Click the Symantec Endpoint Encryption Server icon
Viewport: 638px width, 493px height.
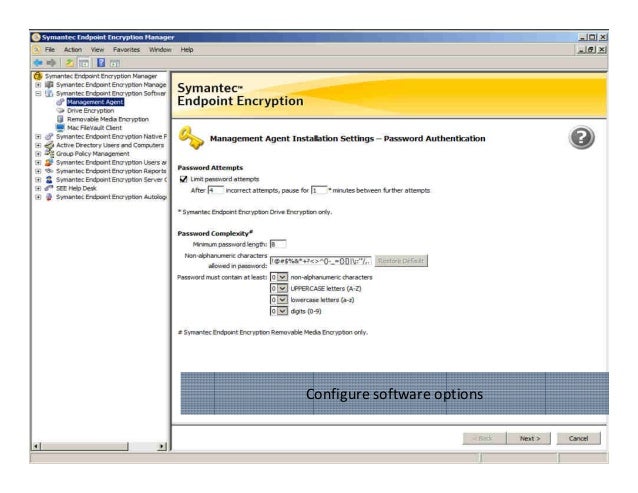pos(49,179)
